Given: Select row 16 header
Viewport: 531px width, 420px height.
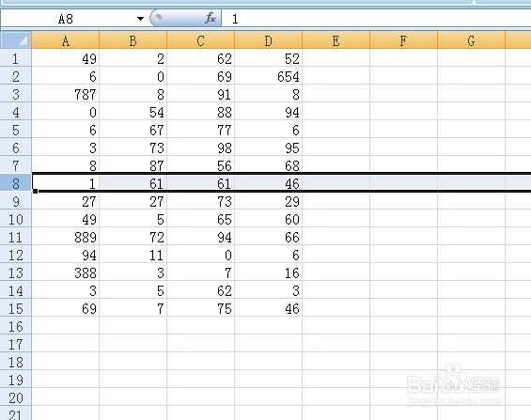Looking at the screenshot, I should click(16, 326).
